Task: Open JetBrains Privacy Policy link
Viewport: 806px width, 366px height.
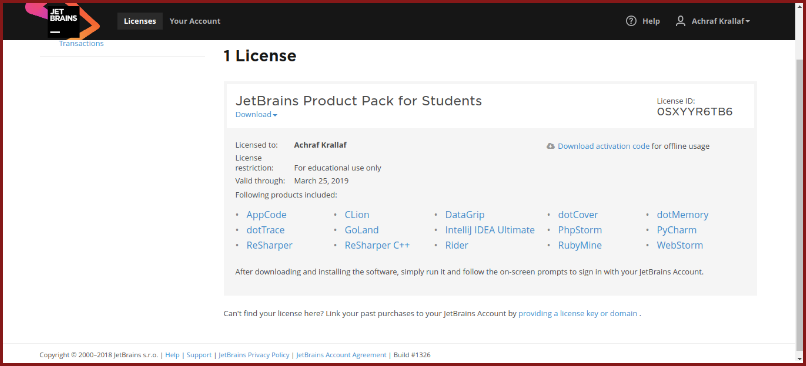Action: pyautogui.click(x=255, y=355)
